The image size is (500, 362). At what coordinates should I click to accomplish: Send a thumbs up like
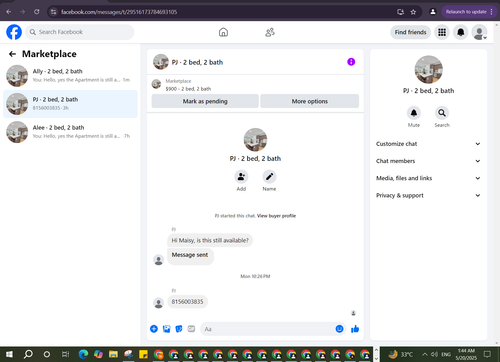355,329
